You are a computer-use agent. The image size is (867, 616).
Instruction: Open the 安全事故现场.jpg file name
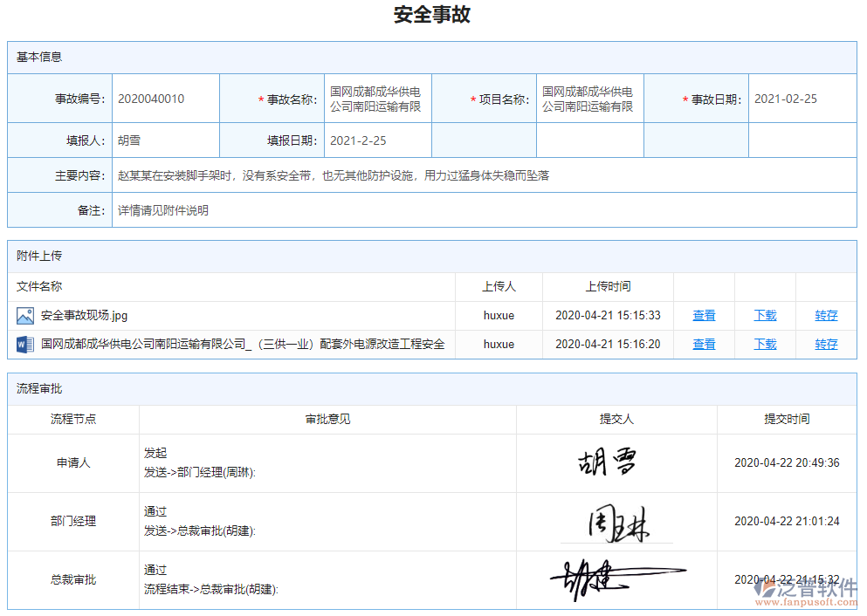point(84,316)
